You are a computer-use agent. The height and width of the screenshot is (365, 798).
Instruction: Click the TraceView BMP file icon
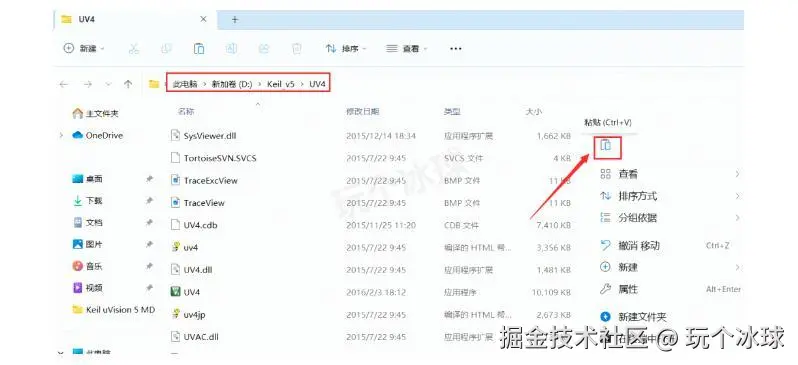(175, 203)
